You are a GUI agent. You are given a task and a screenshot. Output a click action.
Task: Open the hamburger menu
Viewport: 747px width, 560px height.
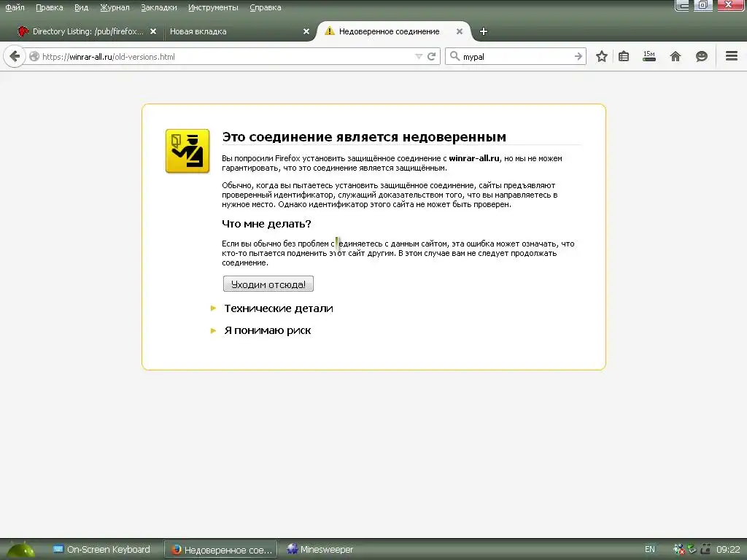pos(732,56)
